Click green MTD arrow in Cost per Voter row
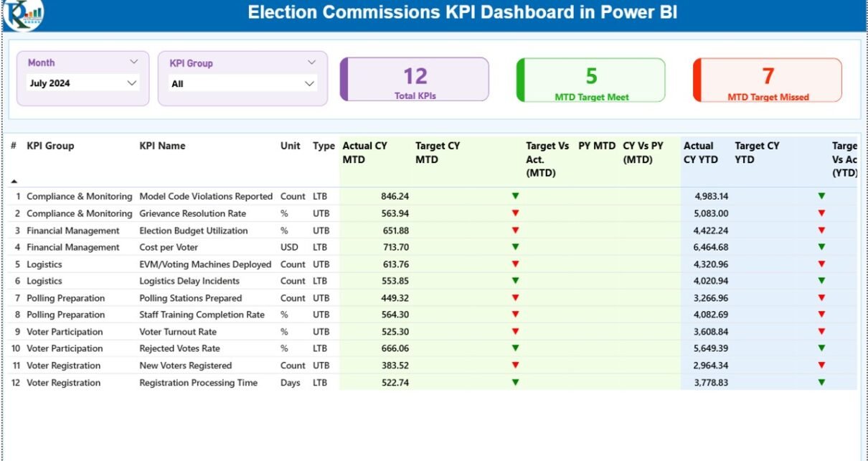Image resolution: width=868 pixels, height=461 pixels. (515, 247)
